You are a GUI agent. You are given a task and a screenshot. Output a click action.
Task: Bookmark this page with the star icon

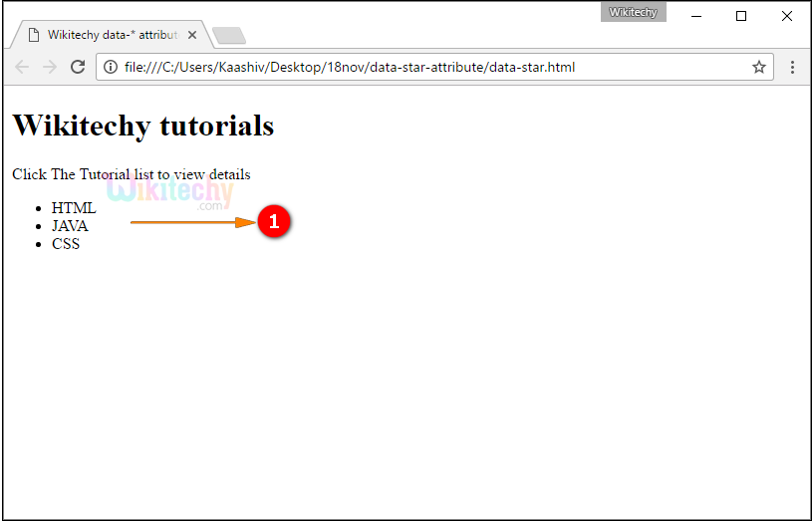coord(758,67)
